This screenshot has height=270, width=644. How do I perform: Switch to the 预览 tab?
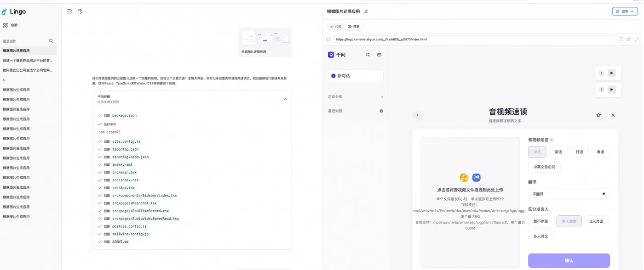[354, 27]
